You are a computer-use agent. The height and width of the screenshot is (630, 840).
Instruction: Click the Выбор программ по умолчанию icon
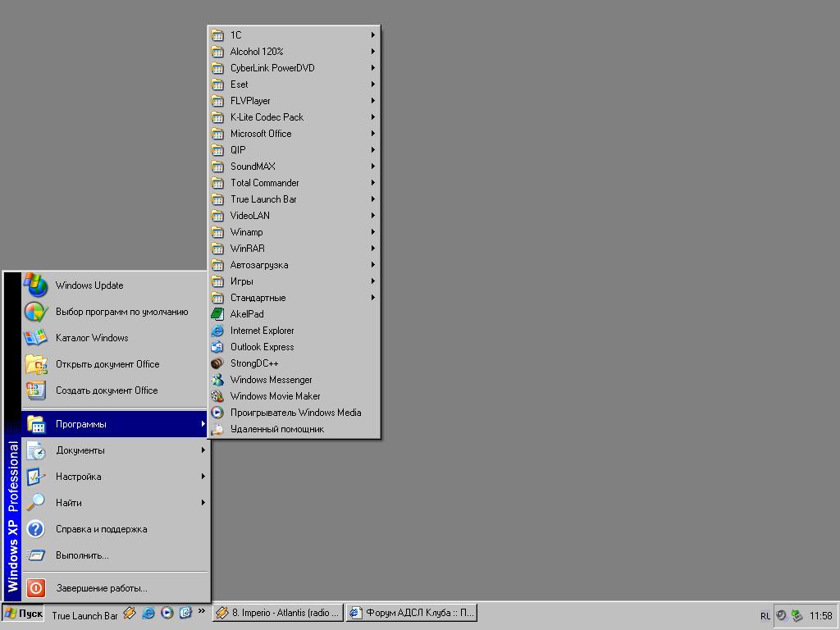[35, 311]
